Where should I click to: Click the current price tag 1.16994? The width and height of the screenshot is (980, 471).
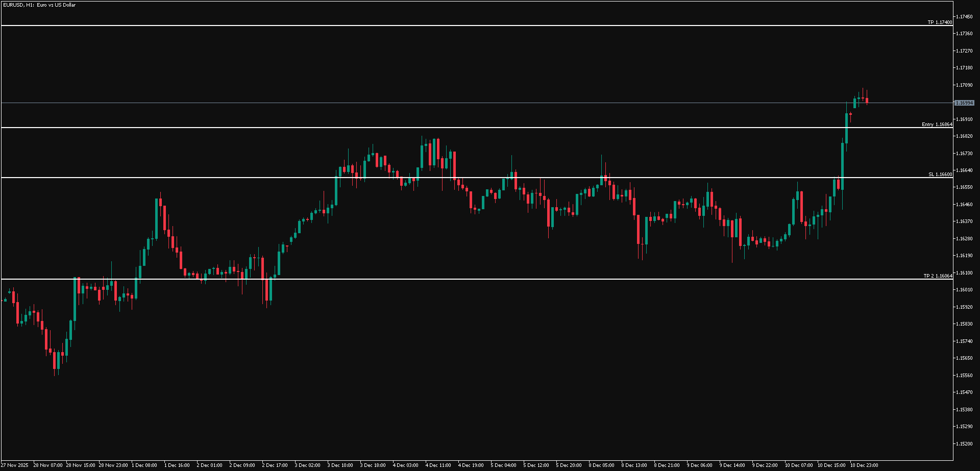tap(964, 103)
